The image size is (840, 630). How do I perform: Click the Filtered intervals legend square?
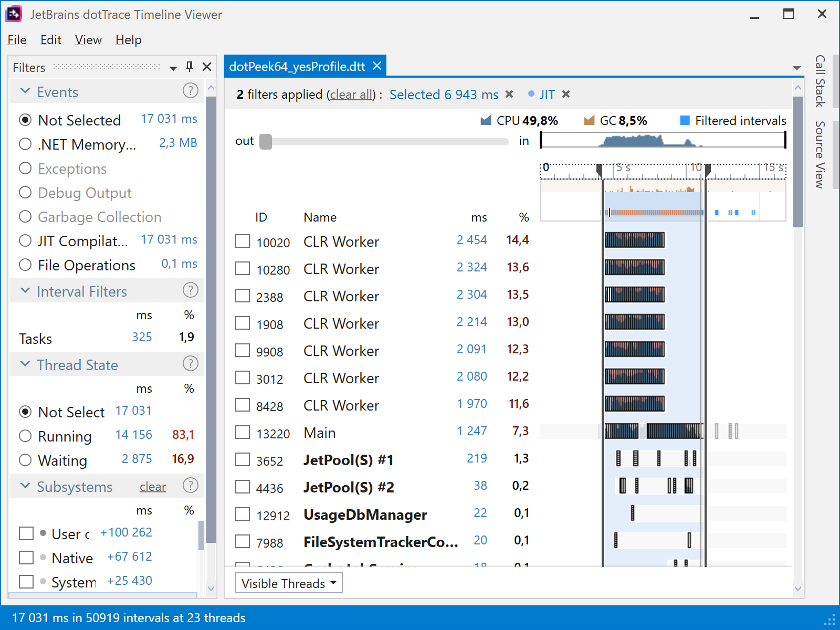(685, 120)
